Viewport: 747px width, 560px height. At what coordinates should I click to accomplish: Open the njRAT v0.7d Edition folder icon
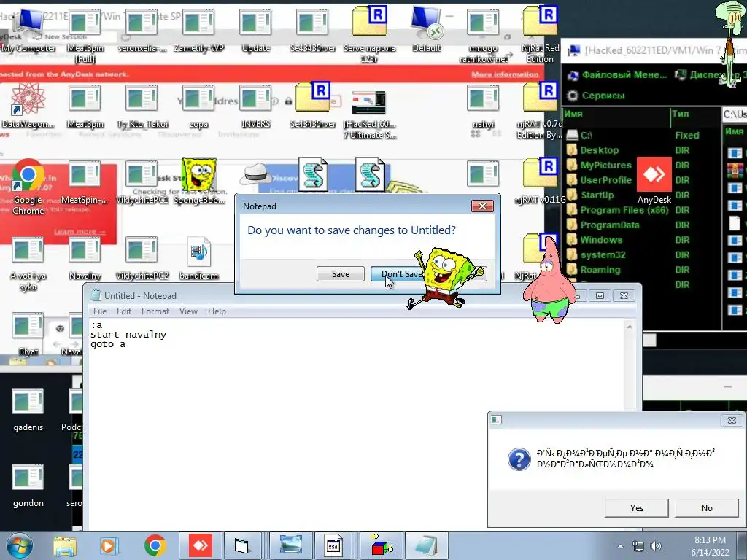click(540, 111)
